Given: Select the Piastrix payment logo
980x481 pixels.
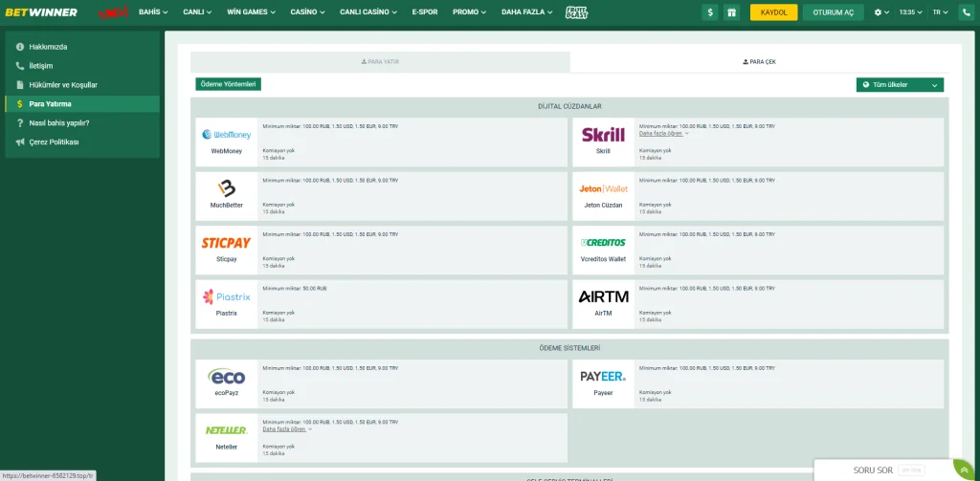Looking at the screenshot, I should (x=226, y=296).
